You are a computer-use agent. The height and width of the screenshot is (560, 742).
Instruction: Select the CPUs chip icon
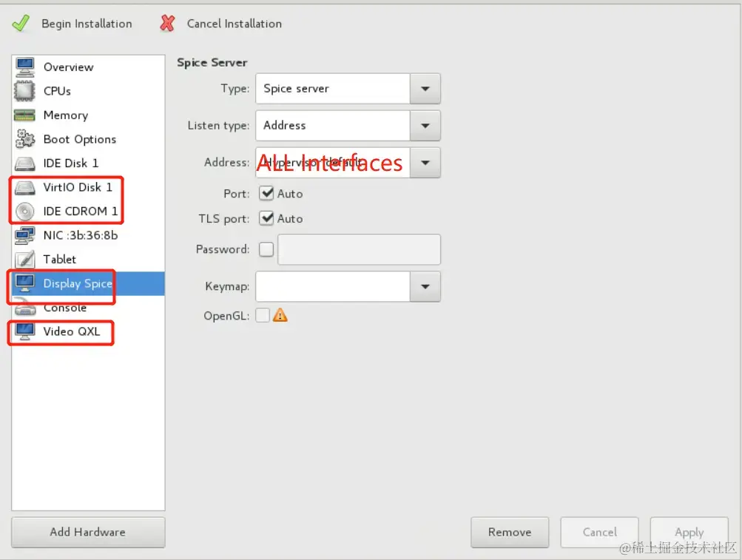pyautogui.click(x=24, y=91)
